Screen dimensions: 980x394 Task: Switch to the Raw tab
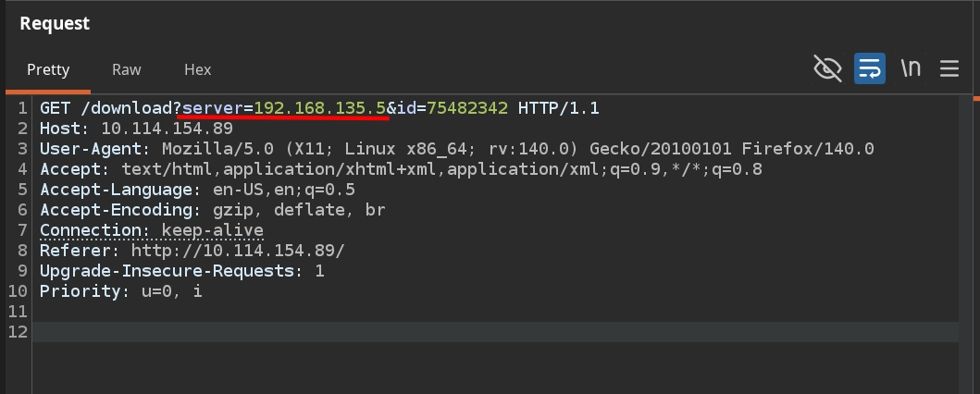click(x=127, y=69)
